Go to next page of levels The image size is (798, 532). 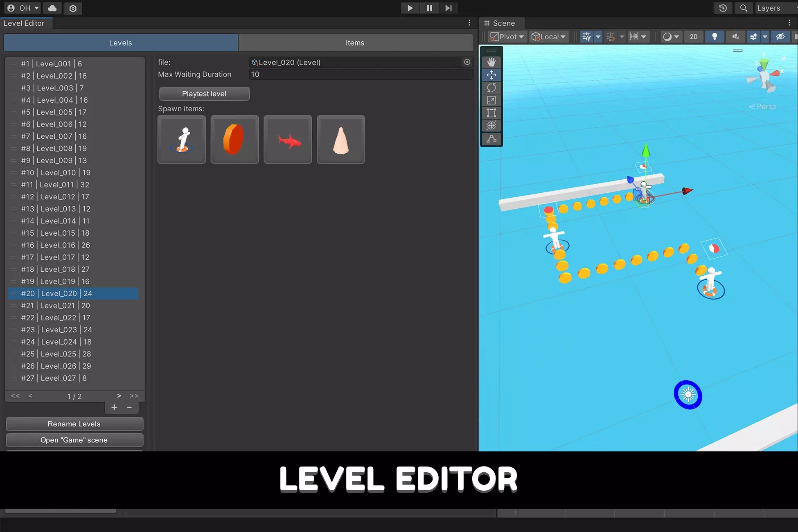click(119, 396)
